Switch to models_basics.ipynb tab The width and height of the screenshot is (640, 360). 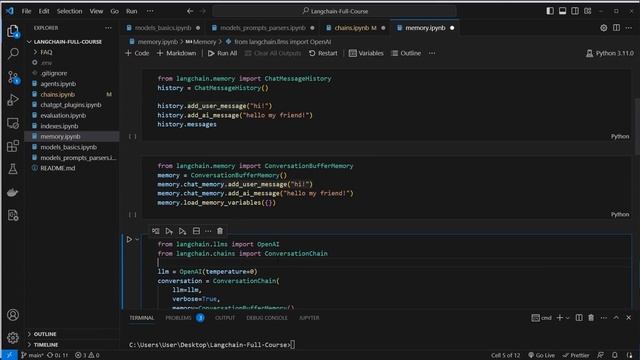tap(163, 28)
